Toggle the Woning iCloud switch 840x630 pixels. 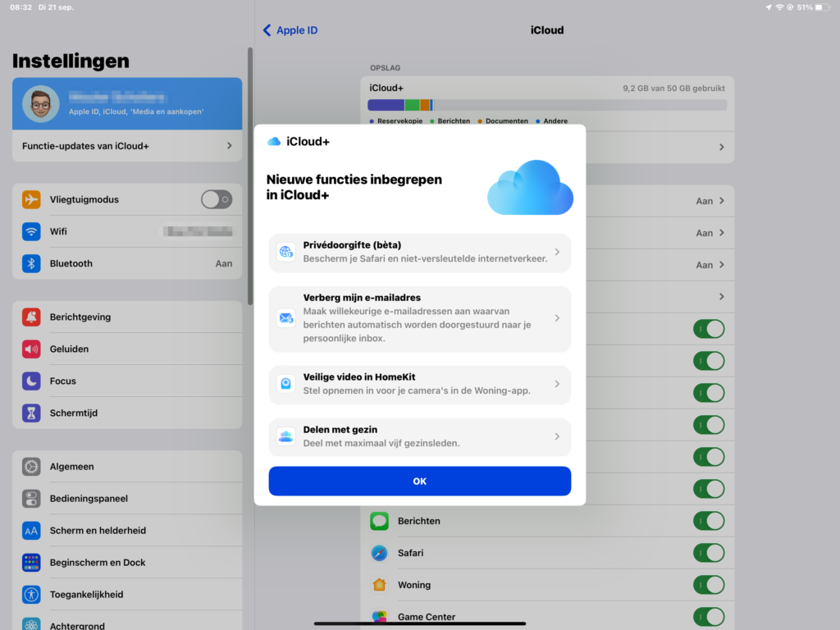click(709, 585)
